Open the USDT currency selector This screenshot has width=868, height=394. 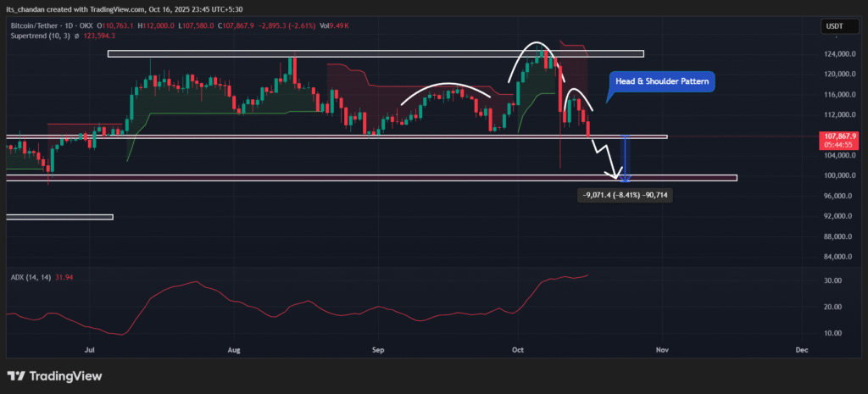point(835,27)
